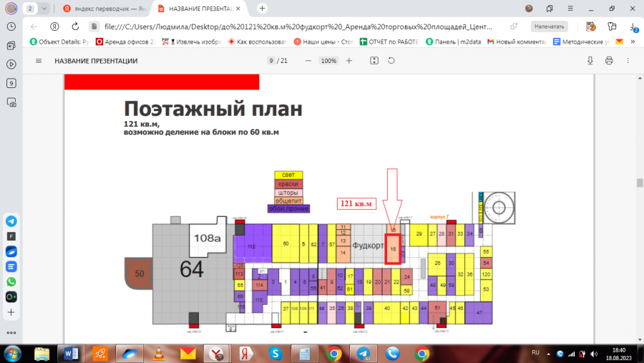This screenshot has height=363, width=644.
Task: Open the tab counter showing 2
Action: (x=30, y=8)
